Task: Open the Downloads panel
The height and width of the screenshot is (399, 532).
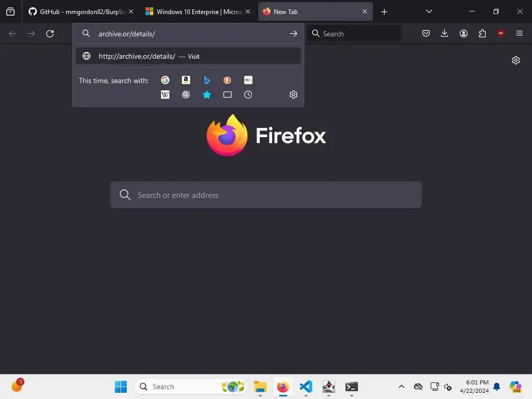Action: click(445, 33)
